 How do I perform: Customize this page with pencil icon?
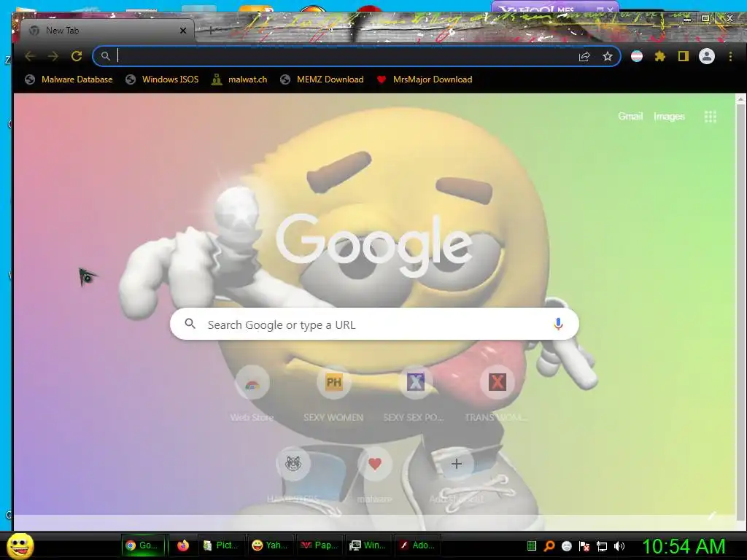(x=712, y=516)
